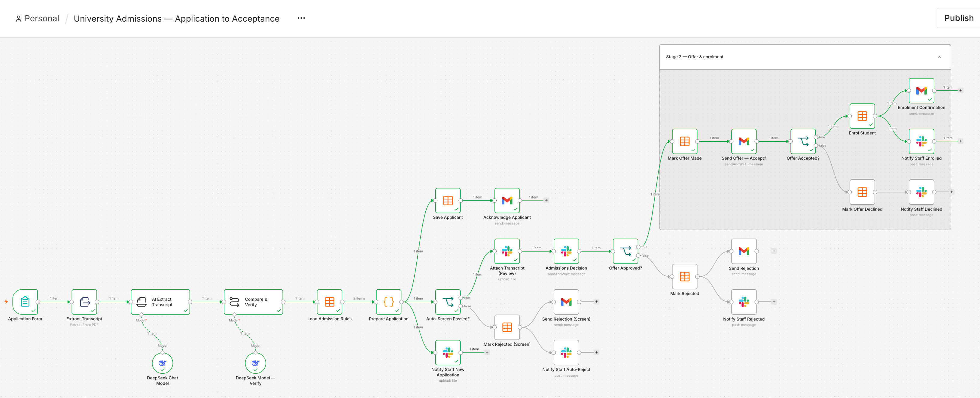The height and width of the screenshot is (398, 980).
Task: Click the Send Rejection (Screen) Gmail node
Action: click(566, 302)
